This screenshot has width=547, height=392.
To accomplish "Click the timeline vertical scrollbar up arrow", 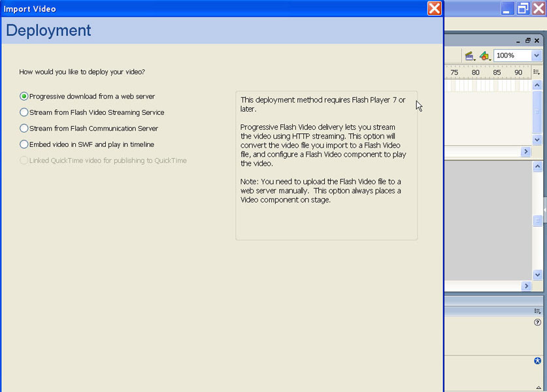I will (537, 85).
